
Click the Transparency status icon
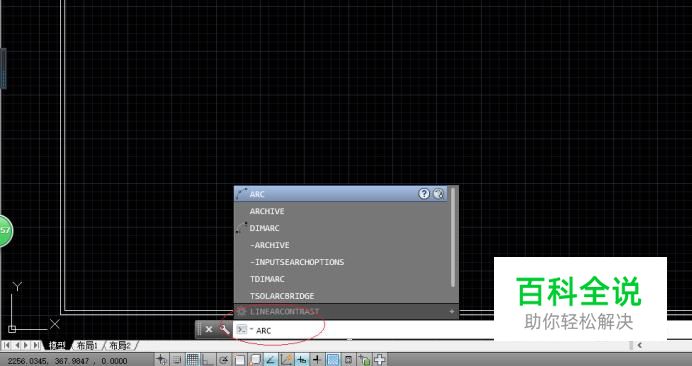tap(333, 359)
